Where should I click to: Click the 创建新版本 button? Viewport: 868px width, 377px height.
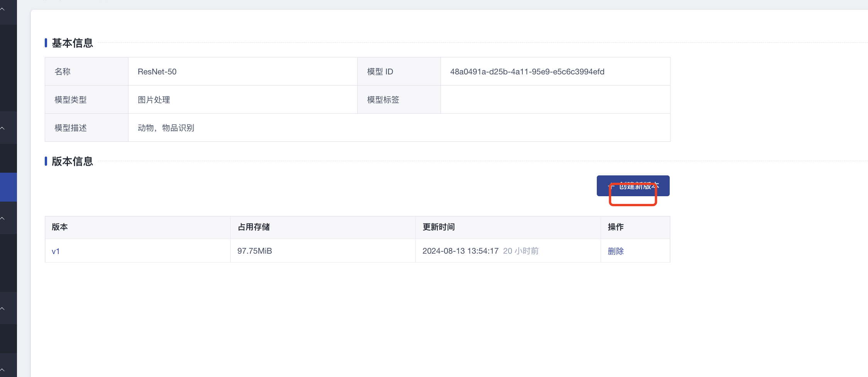(633, 186)
